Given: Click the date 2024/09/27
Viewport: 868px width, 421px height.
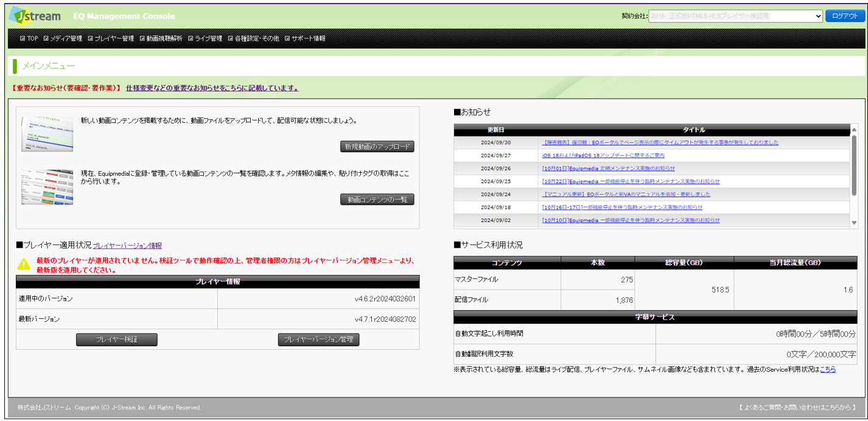Looking at the screenshot, I should point(495,155).
